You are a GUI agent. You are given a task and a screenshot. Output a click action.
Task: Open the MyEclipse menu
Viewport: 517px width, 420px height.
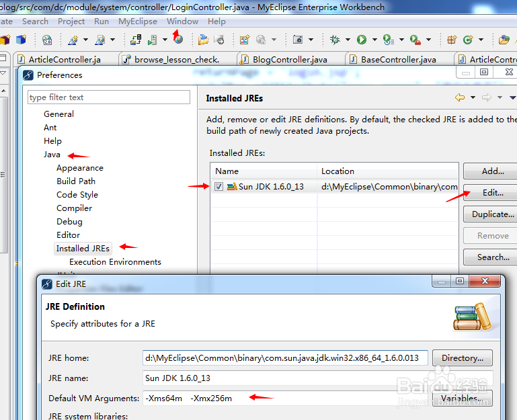click(x=138, y=22)
